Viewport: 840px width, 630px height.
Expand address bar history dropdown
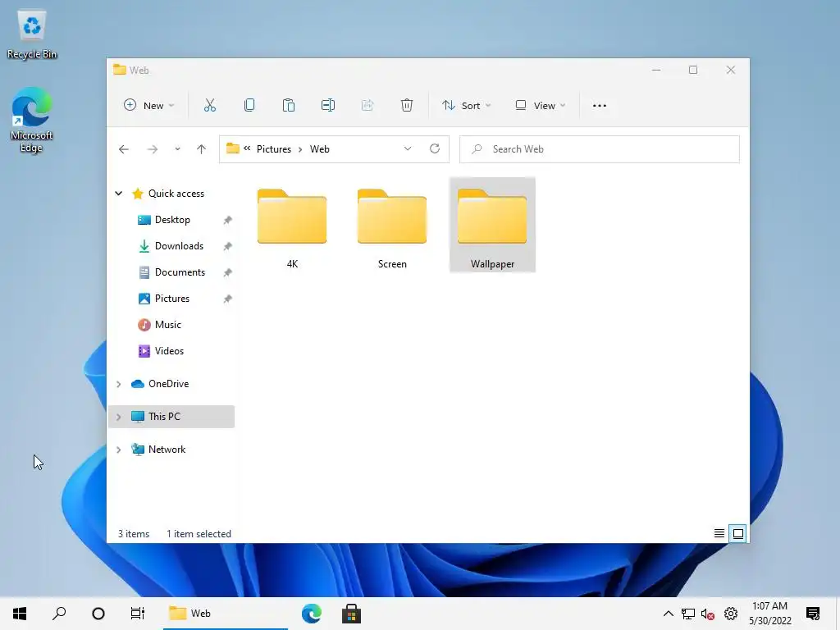[x=408, y=149]
